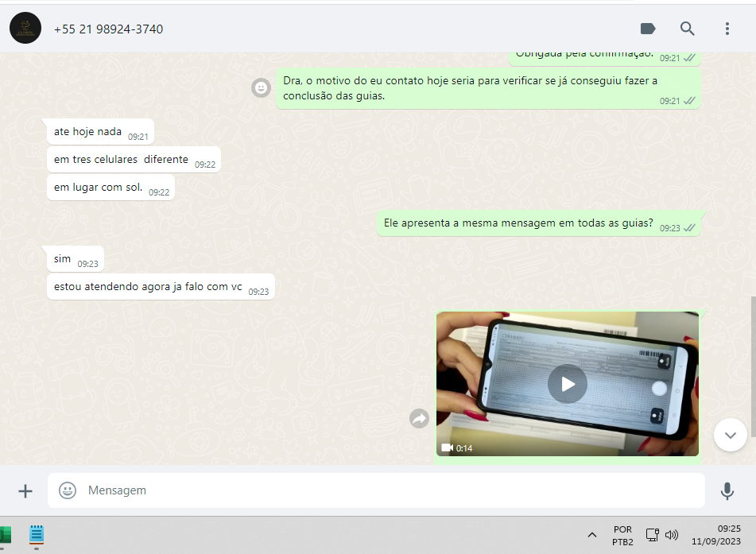
Task: Open the volume control tray icon
Action: pyautogui.click(x=672, y=535)
